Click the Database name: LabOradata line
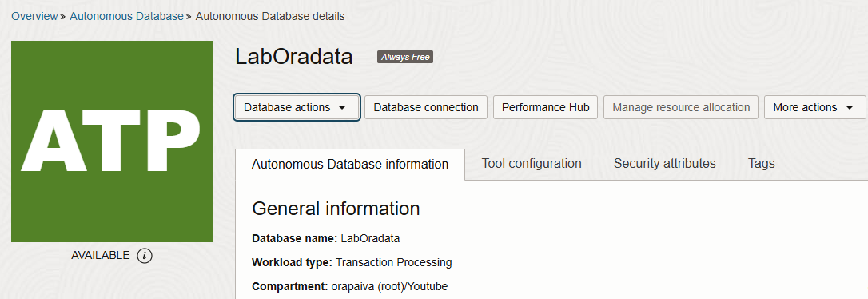This screenshot has width=868, height=299. point(326,239)
